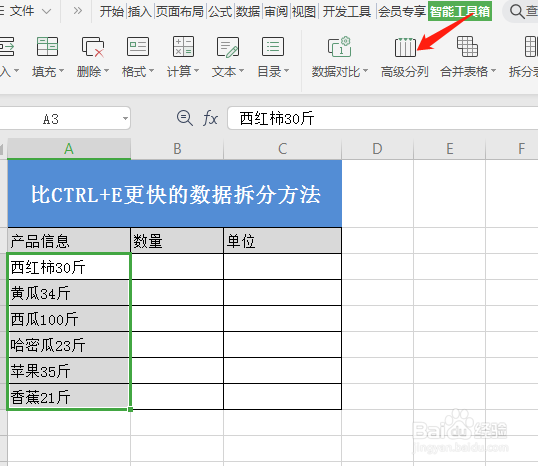Click the formula bar containing 西红柿30斤
This screenshot has height=466, width=538.
(x=383, y=119)
